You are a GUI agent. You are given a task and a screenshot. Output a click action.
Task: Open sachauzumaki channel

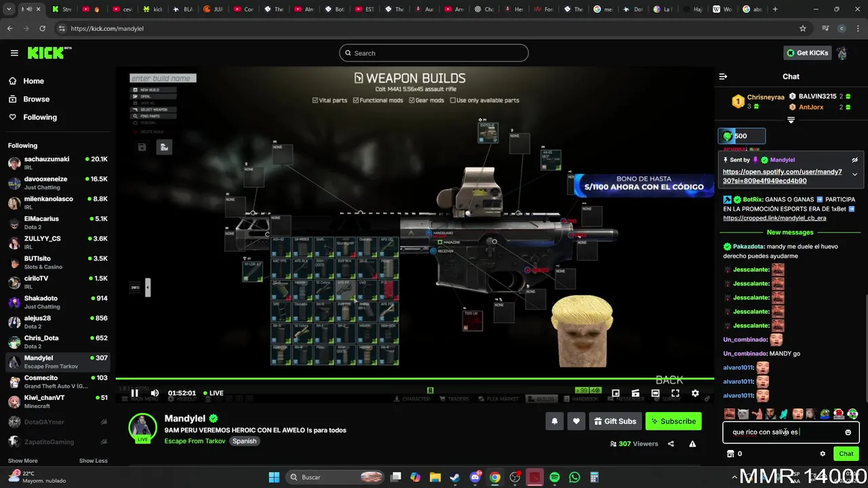(58, 163)
